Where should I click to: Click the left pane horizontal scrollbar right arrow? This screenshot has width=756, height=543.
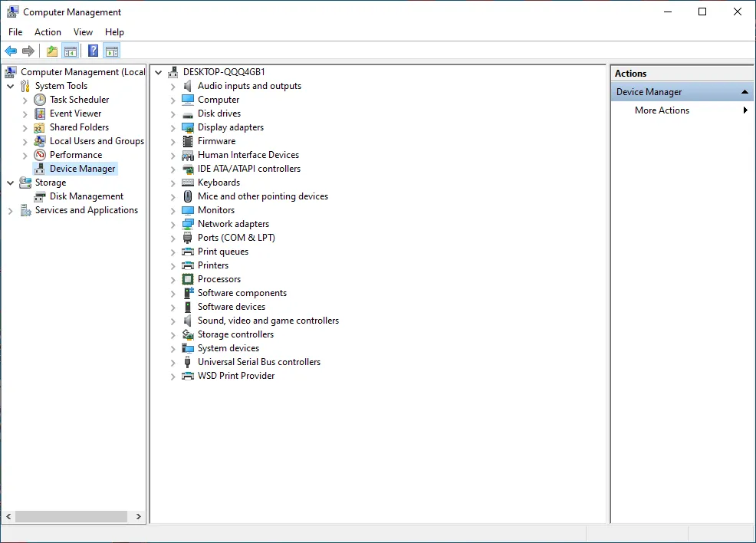pyautogui.click(x=139, y=517)
